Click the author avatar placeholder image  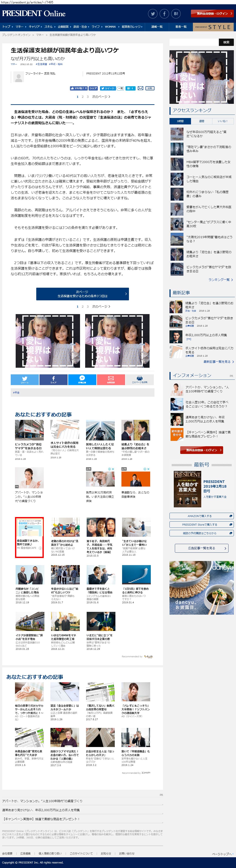pyautogui.click(x=18, y=77)
